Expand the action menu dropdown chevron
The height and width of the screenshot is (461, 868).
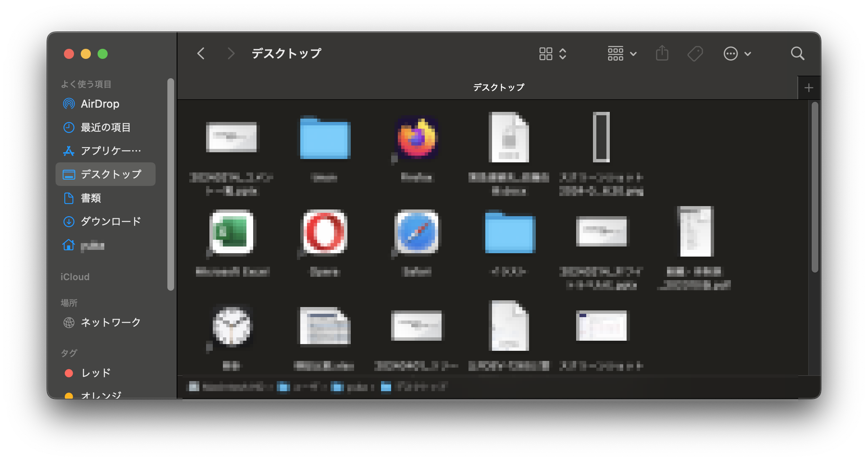(748, 54)
